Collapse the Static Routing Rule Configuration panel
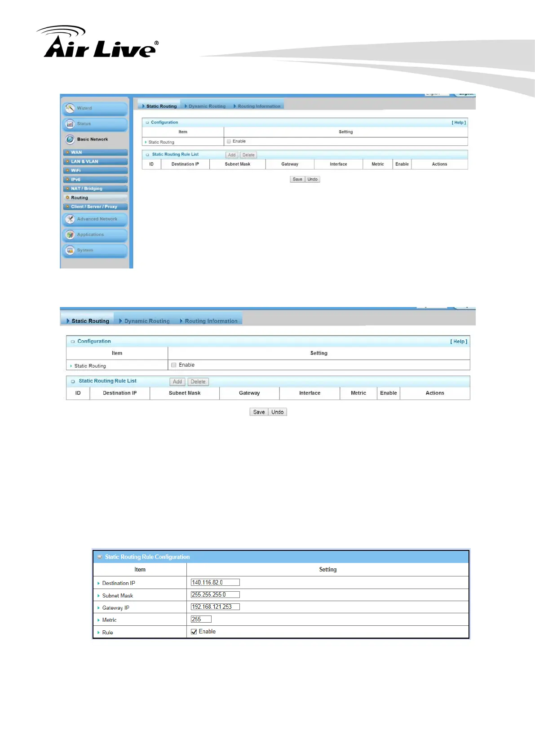Screen dimensions: 535x756 click(100, 557)
